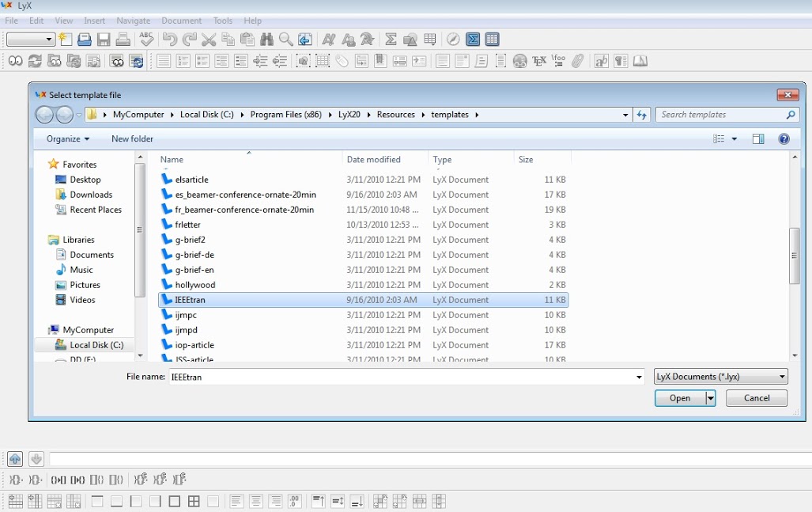This screenshot has height=512, width=812.
Task: Toggle the preview pane button in dialog
Action: tap(758, 139)
